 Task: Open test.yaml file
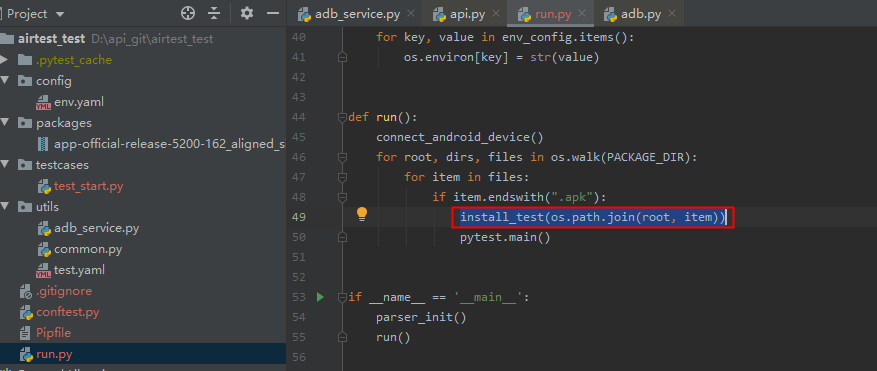79,270
